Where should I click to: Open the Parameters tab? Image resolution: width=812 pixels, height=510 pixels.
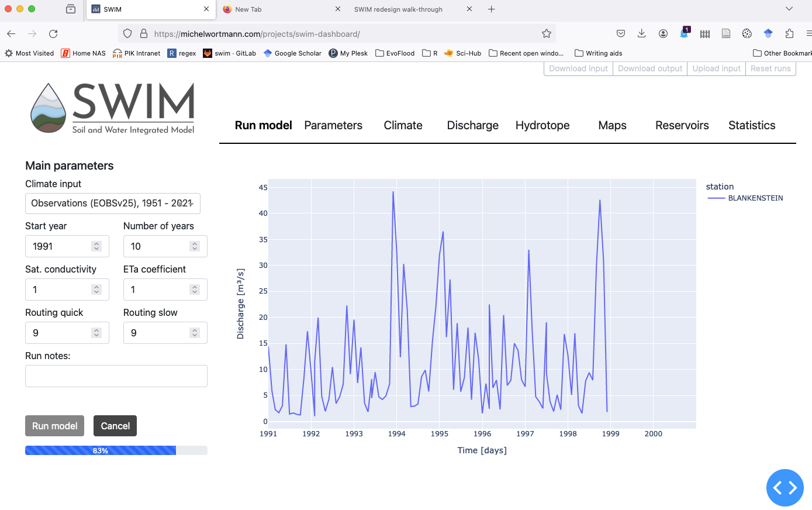(x=333, y=125)
